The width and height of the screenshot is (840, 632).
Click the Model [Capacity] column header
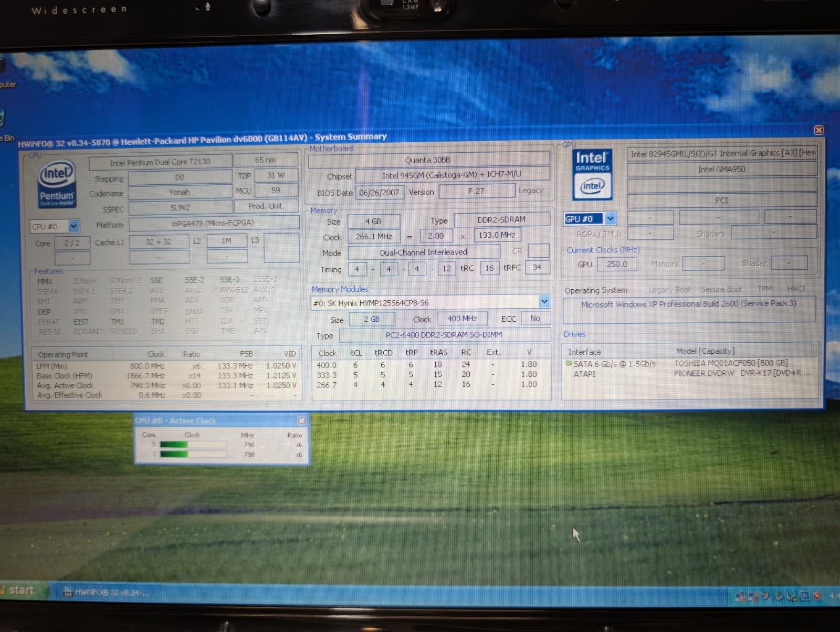pyautogui.click(x=705, y=351)
